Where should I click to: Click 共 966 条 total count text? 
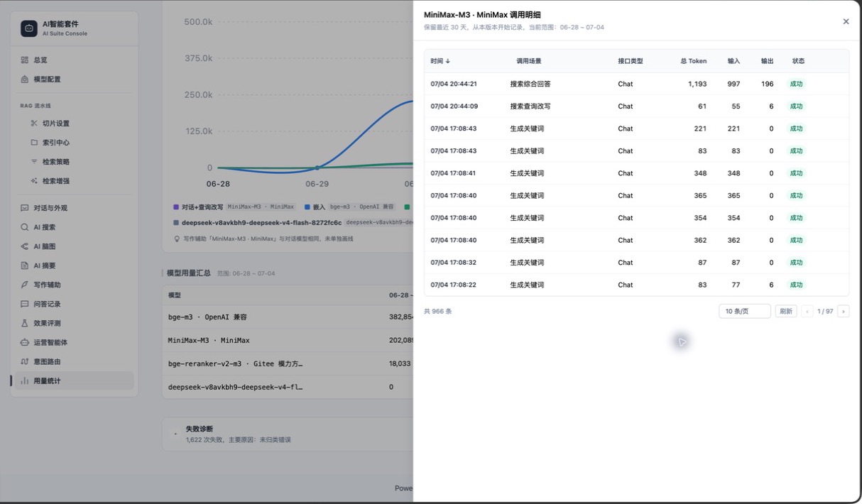tap(437, 311)
